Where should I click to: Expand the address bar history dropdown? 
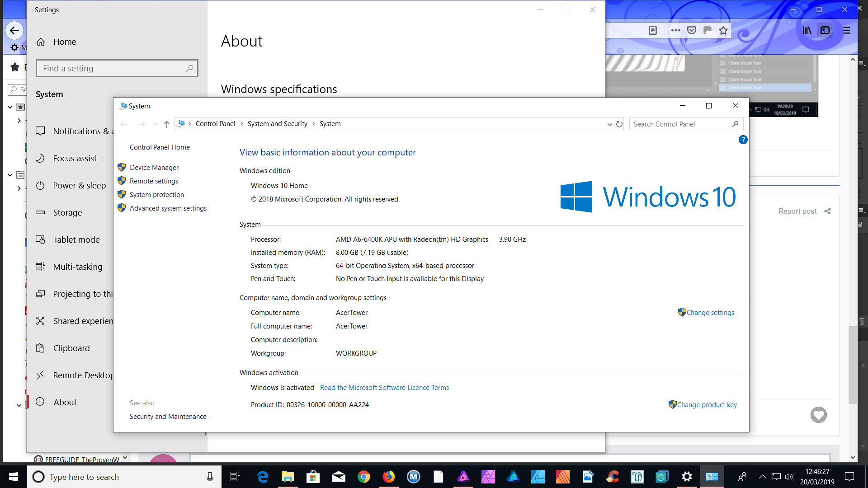click(x=609, y=124)
